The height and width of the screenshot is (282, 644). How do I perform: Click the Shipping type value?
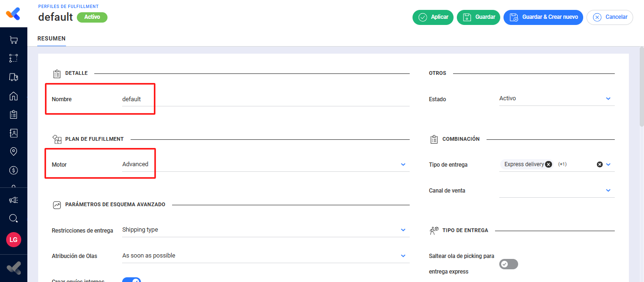140,230
